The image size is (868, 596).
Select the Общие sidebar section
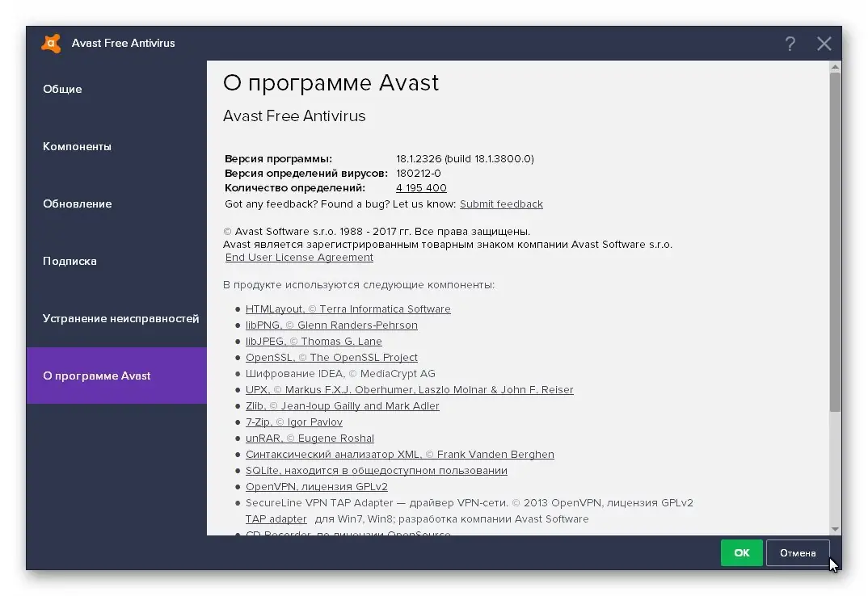pyautogui.click(x=61, y=89)
